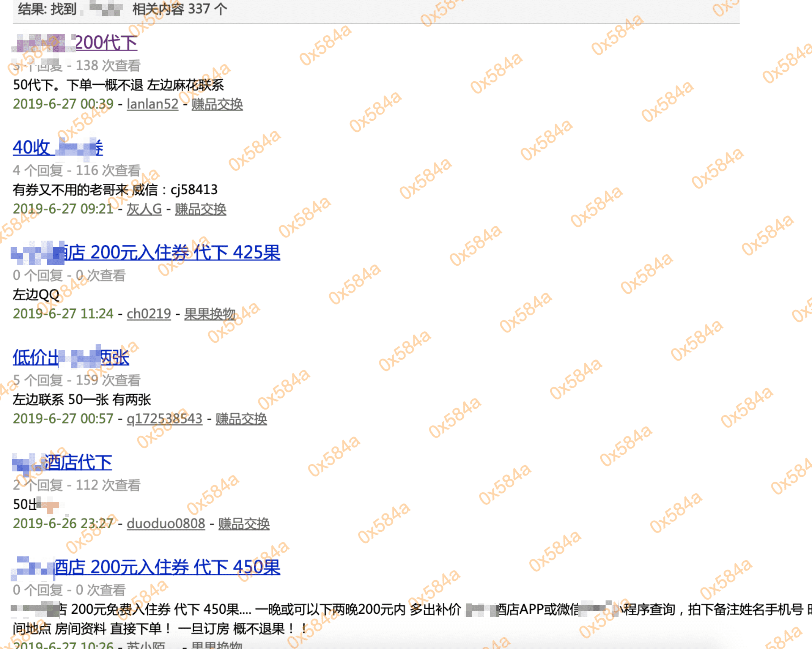Go to 赚品交换 forum under lanlan52 post
The height and width of the screenshot is (649, 812).
pos(217,104)
